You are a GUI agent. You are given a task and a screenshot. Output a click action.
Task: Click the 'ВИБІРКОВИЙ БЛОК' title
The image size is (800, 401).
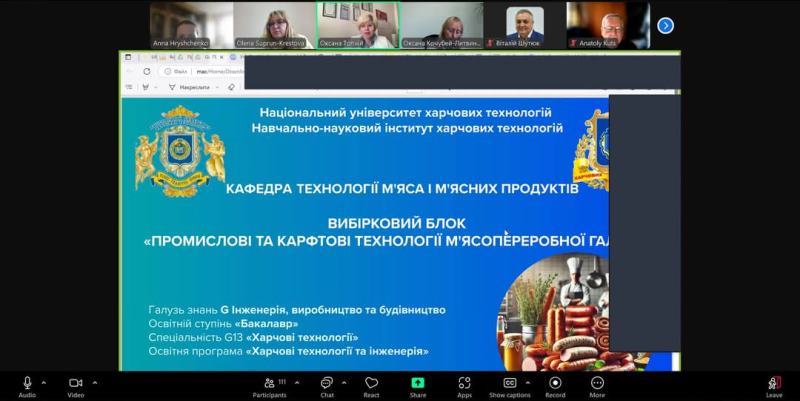pyautogui.click(x=396, y=223)
